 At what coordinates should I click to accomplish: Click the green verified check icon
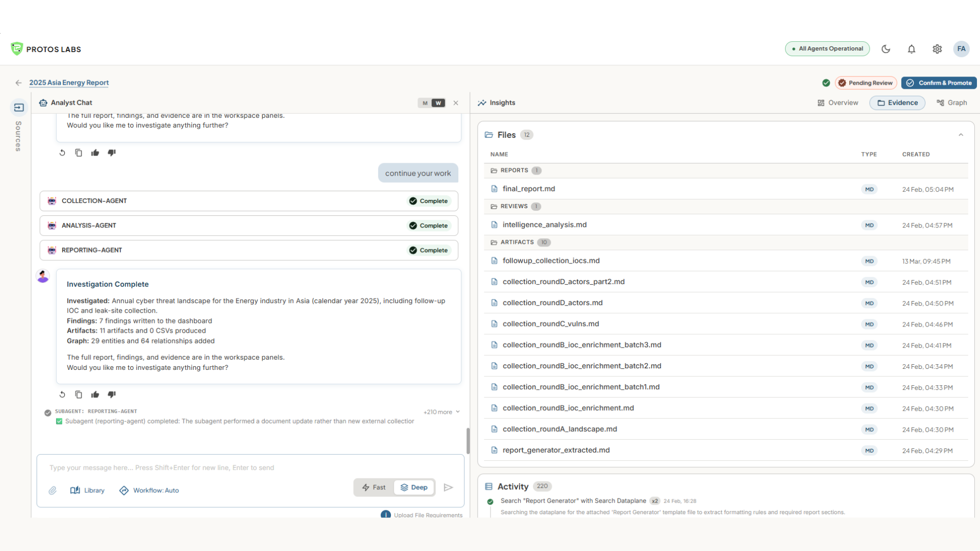tap(826, 83)
